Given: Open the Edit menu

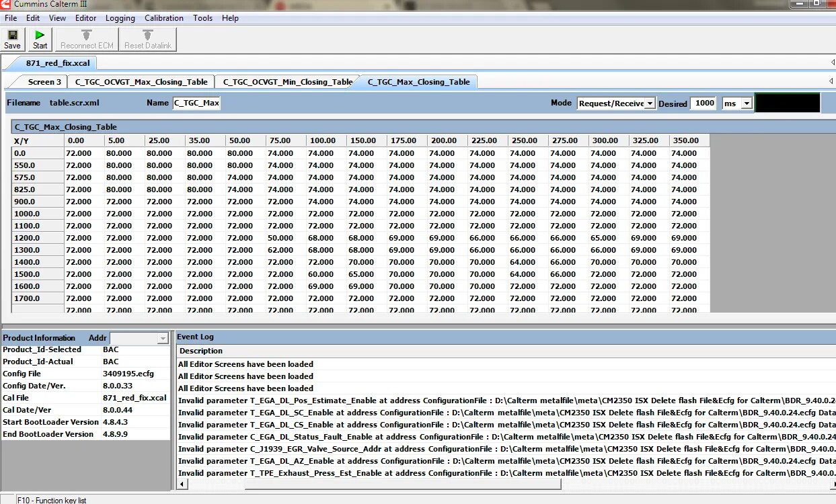Looking at the screenshot, I should click(33, 18).
